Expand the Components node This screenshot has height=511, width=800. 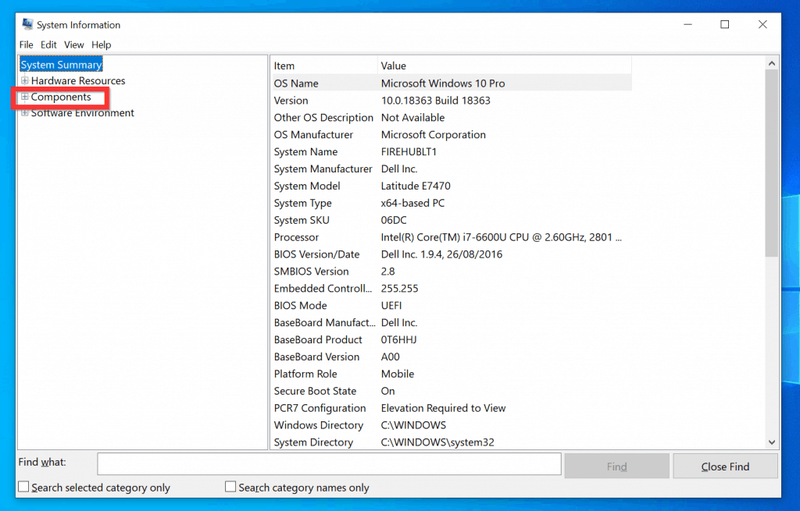coord(24,97)
